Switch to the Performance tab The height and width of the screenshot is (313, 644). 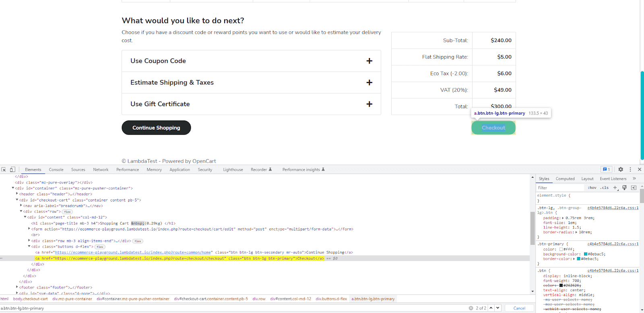[128, 170]
